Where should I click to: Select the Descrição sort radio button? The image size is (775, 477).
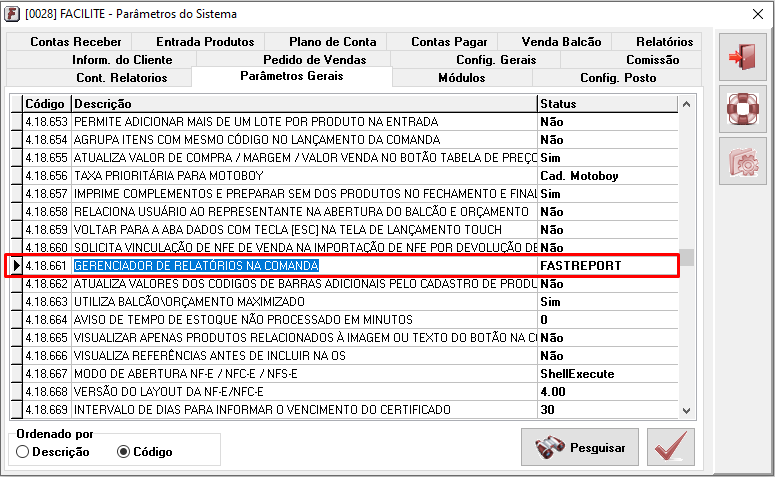pyautogui.click(x=23, y=452)
